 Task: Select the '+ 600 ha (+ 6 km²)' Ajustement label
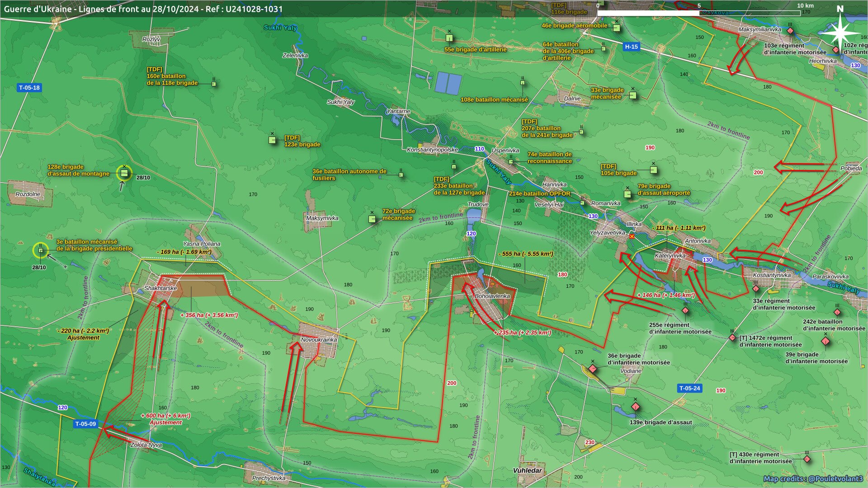(x=165, y=419)
